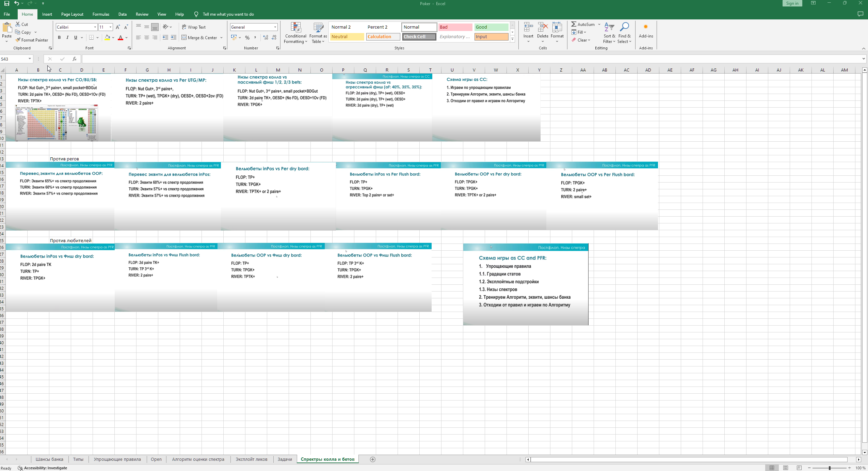This screenshot has width=868, height=471.
Task: Decrease the indent
Action: (x=165, y=37)
